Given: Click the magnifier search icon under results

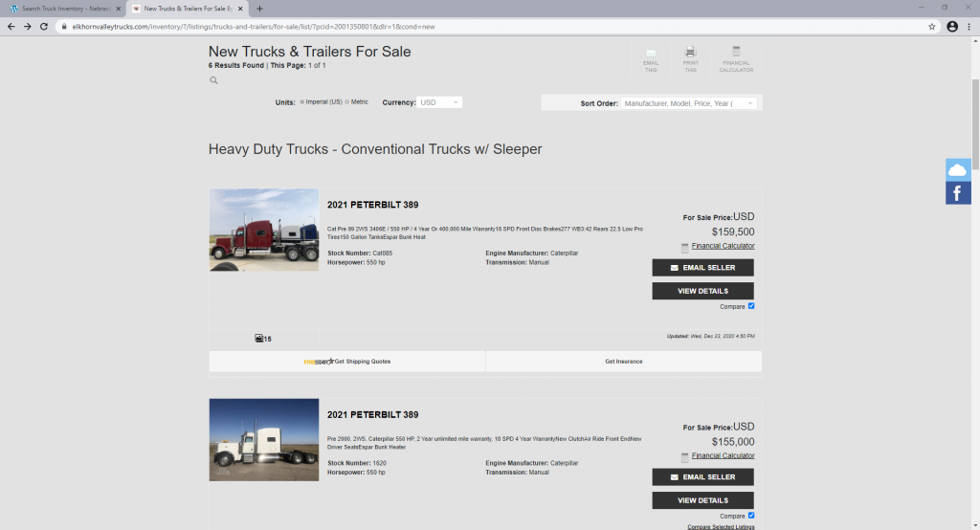Looking at the screenshot, I should (213, 80).
